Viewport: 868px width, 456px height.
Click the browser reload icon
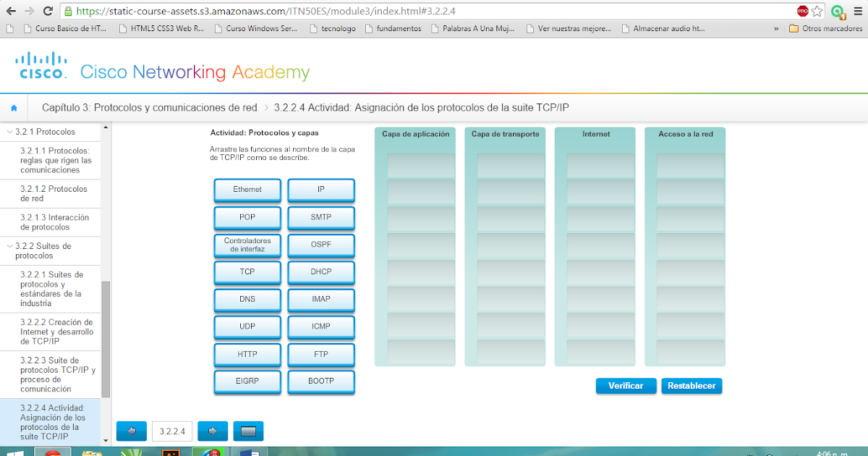[x=48, y=11]
